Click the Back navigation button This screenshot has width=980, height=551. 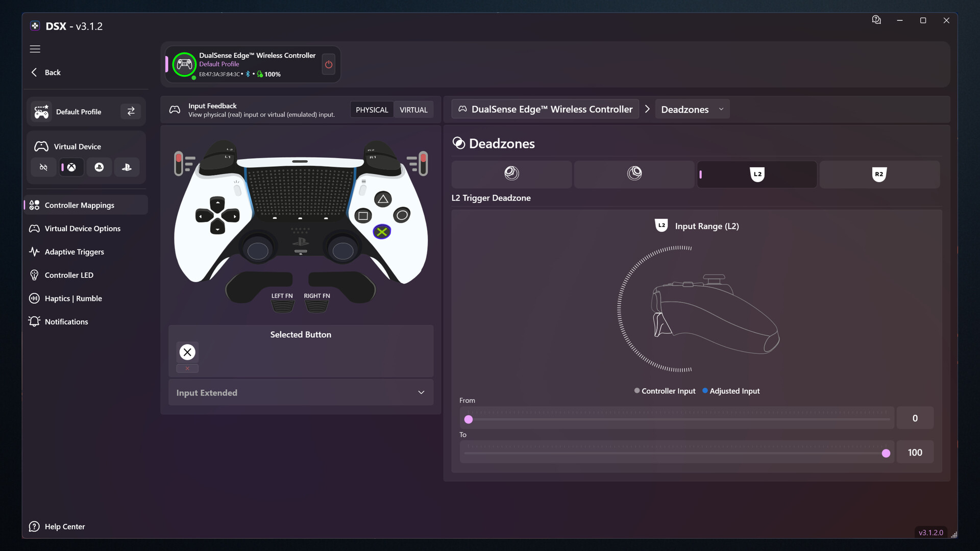point(45,72)
